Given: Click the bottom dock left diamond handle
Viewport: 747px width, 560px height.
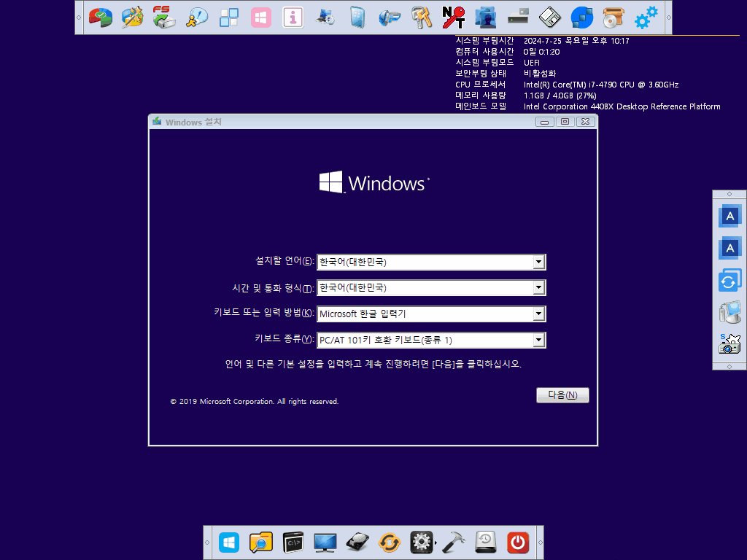Looking at the screenshot, I should (x=207, y=542).
